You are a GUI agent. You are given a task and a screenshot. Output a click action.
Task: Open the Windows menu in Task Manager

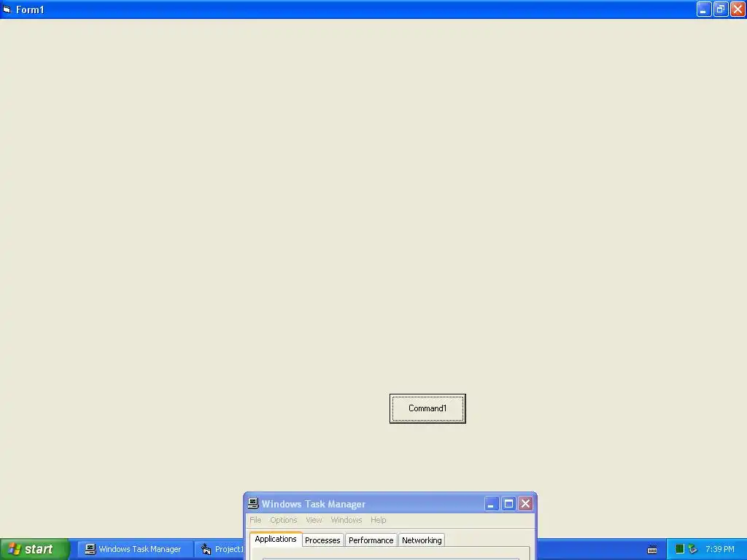[347, 520]
